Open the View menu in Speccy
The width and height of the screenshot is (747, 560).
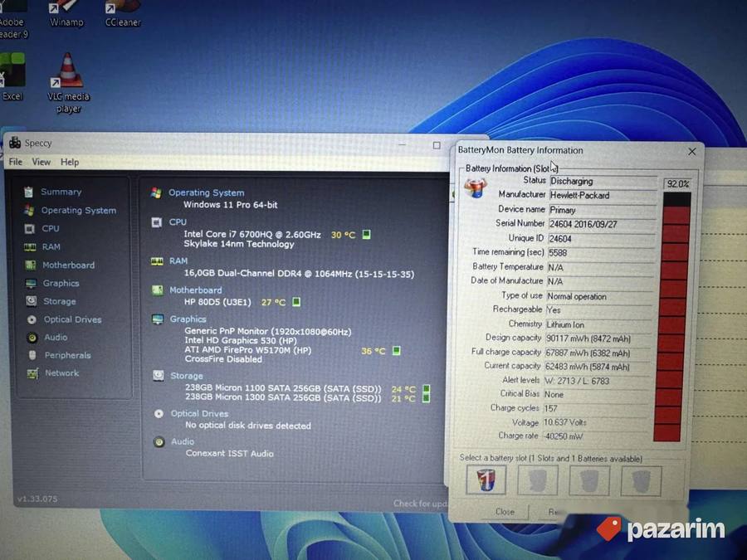click(x=41, y=162)
